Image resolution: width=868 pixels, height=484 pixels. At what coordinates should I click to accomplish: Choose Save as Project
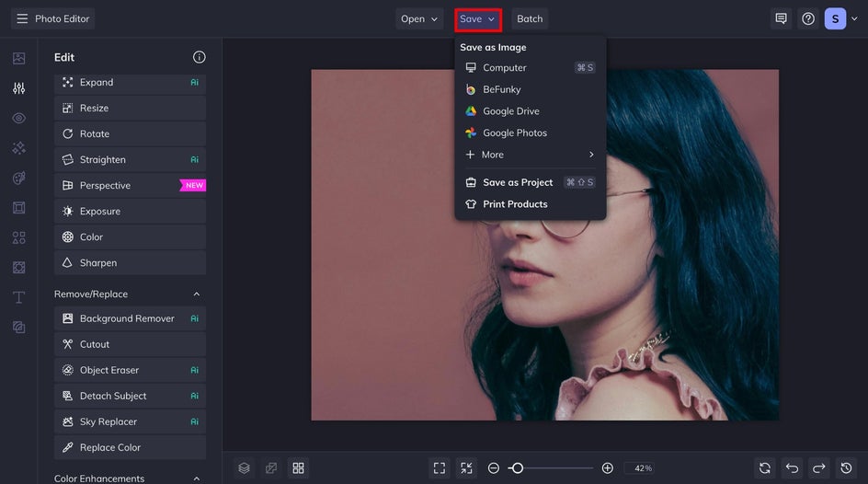[530, 182]
